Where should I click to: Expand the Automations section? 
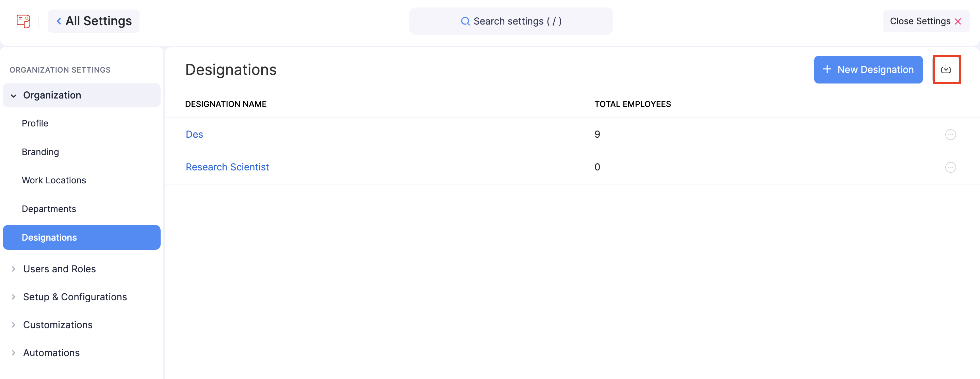tap(14, 353)
